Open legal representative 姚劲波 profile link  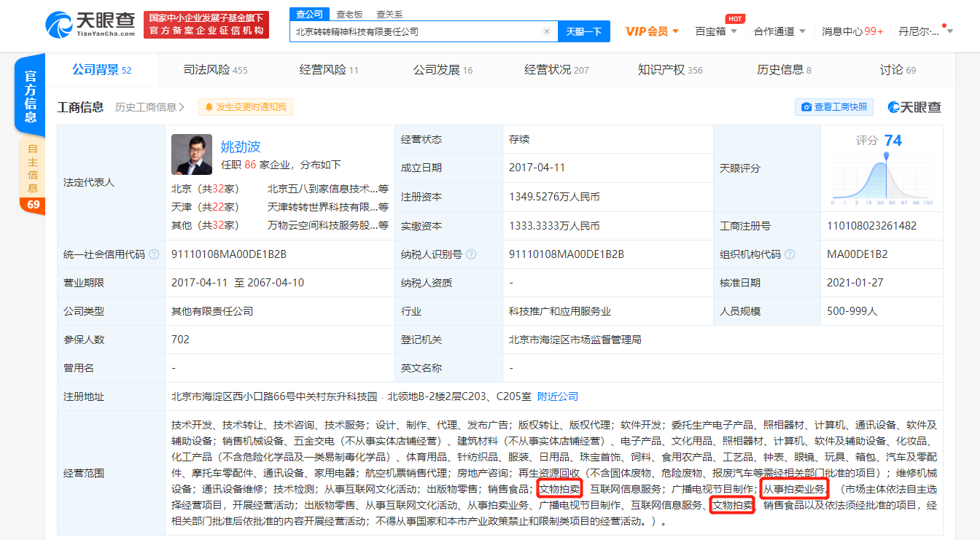[x=241, y=146]
